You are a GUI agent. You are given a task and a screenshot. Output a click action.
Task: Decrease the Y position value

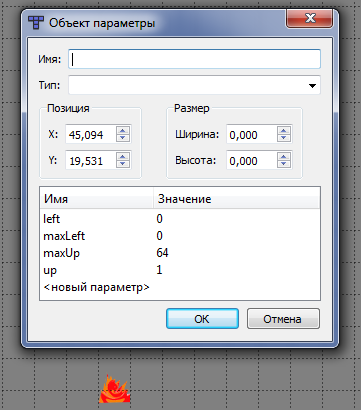123,164
